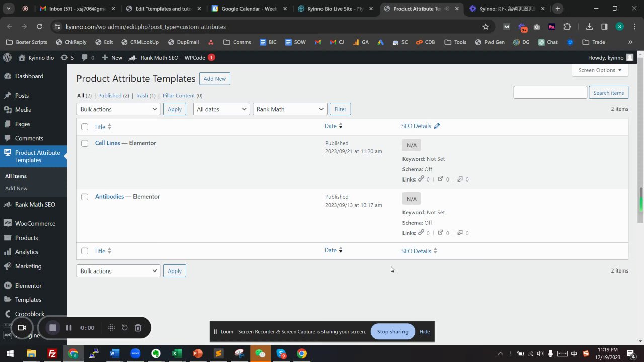Delete Loom recording trash icon
Viewport: 644px width, 362px height.
(138, 328)
